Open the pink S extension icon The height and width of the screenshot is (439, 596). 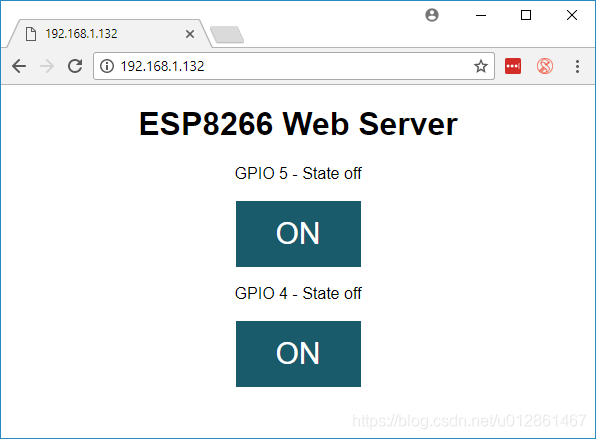[x=545, y=66]
